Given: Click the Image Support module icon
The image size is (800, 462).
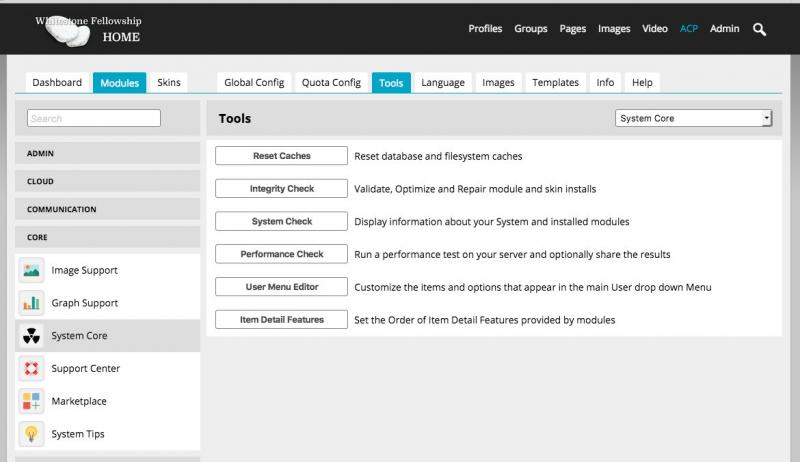Looking at the screenshot, I should 32,270.
